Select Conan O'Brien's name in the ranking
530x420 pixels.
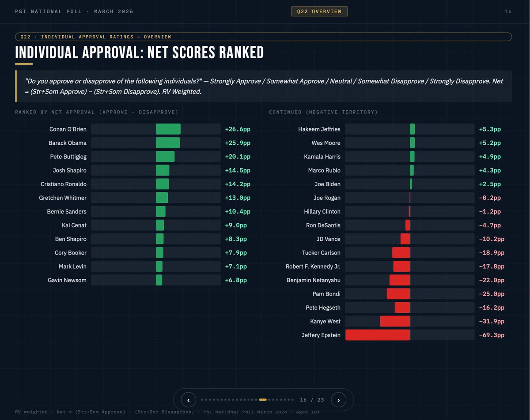69,129
